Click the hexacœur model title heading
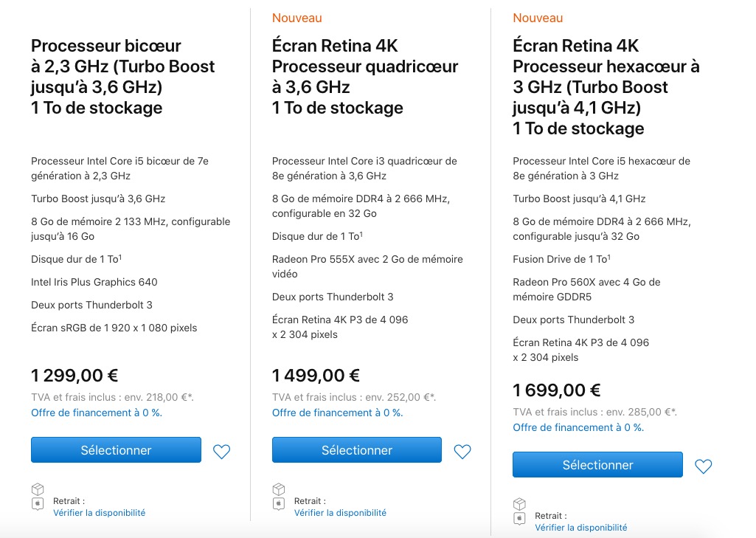Image resolution: width=756 pixels, height=538 pixels. pyautogui.click(x=606, y=87)
